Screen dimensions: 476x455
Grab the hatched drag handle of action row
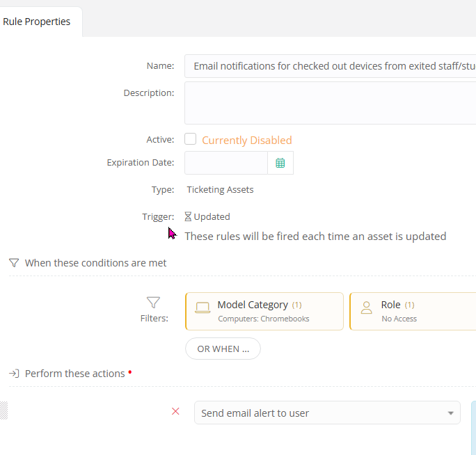(x=3, y=410)
